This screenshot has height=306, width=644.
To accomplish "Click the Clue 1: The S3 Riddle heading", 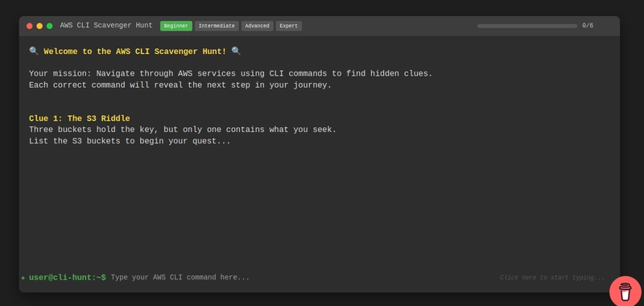I will [x=79, y=118].
